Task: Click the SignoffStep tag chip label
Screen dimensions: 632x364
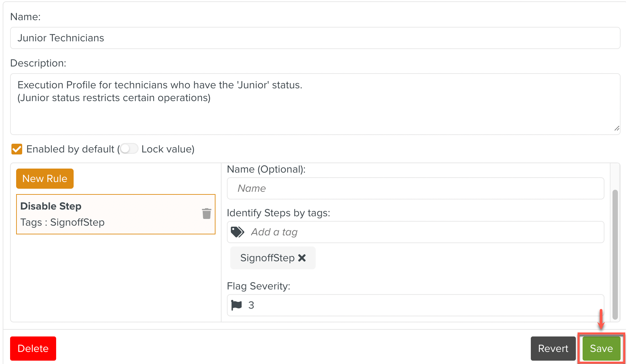Action: (267, 258)
